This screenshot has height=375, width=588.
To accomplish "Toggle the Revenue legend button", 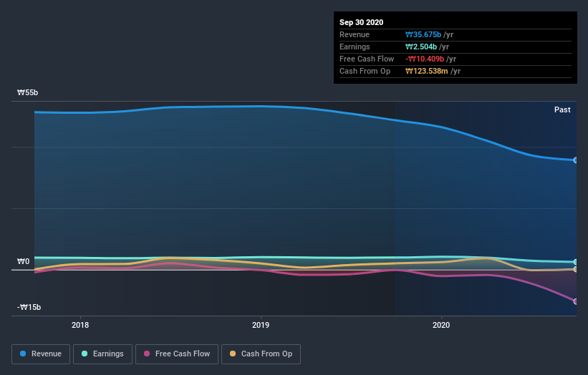I will tap(41, 354).
